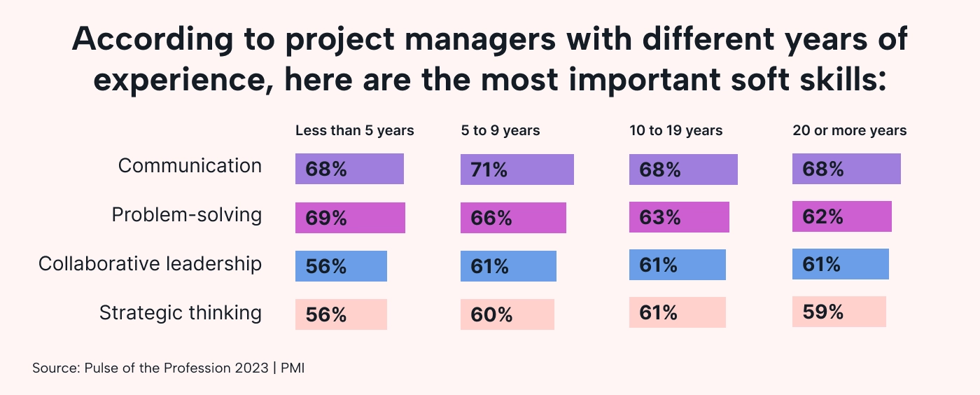Image resolution: width=980 pixels, height=395 pixels.
Task: Click the Strategic thinking row label
Action: (181, 313)
